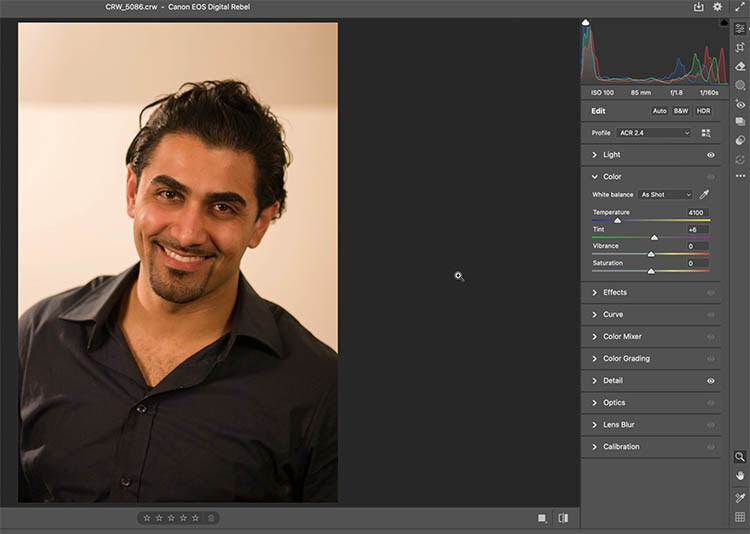
Task: Click the B&W button
Action: tap(681, 111)
